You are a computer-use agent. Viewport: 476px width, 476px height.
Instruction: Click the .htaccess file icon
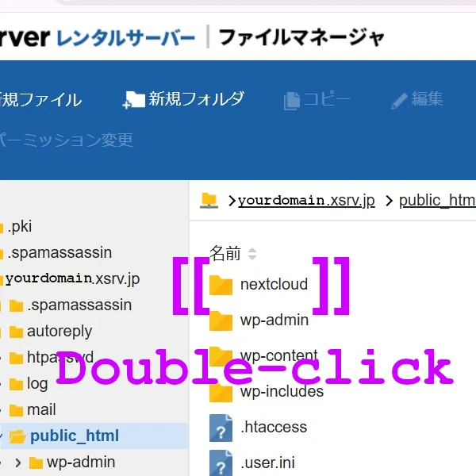tap(221, 428)
